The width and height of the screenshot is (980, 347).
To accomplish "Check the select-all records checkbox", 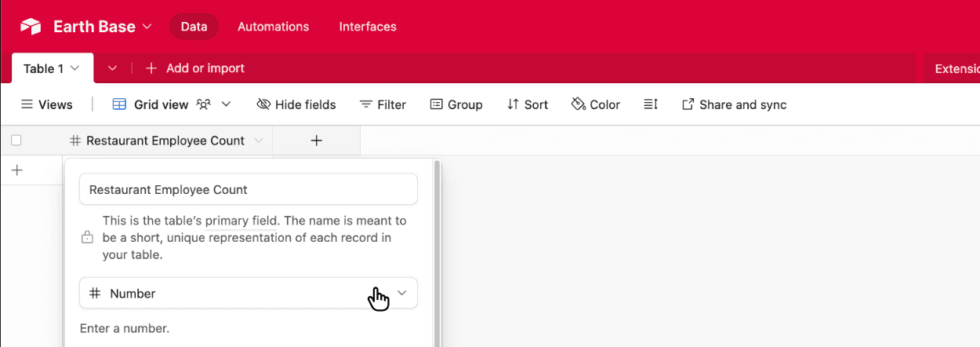I will tap(16, 141).
